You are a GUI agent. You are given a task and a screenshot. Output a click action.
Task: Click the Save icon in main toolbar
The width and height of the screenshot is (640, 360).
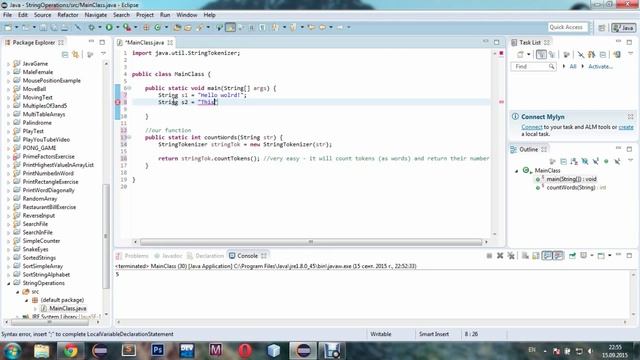[43, 27]
